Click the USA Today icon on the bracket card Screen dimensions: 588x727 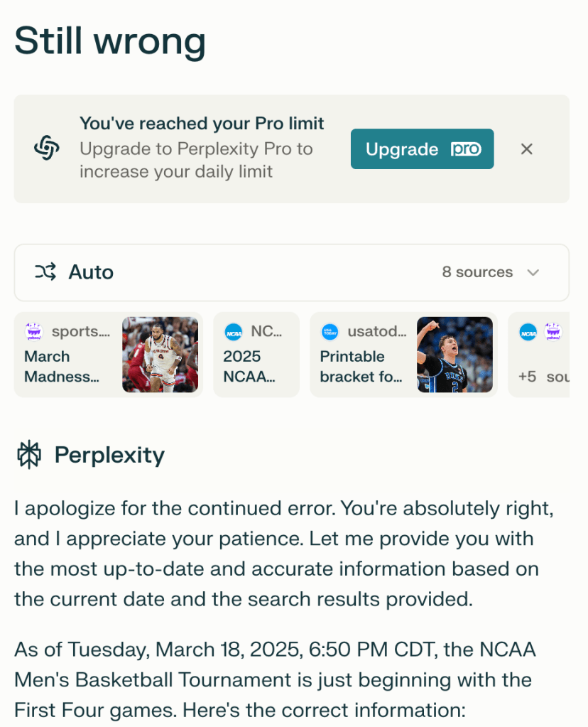[330, 331]
